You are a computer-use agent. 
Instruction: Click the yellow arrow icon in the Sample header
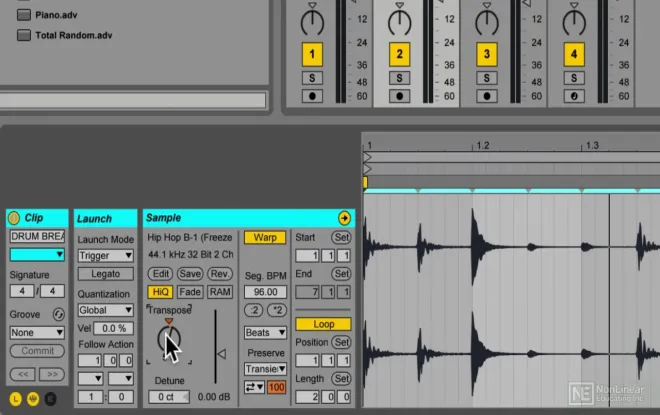click(x=344, y=218)
